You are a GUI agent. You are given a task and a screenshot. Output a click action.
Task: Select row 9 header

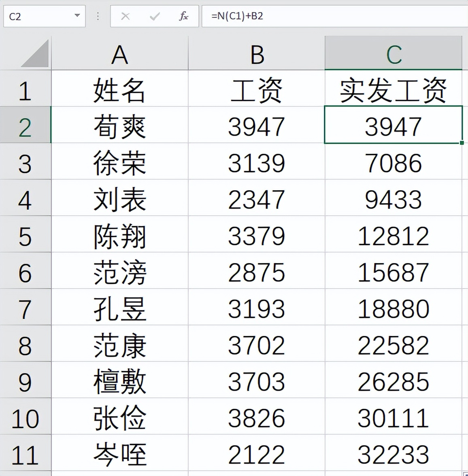[26, 380]
